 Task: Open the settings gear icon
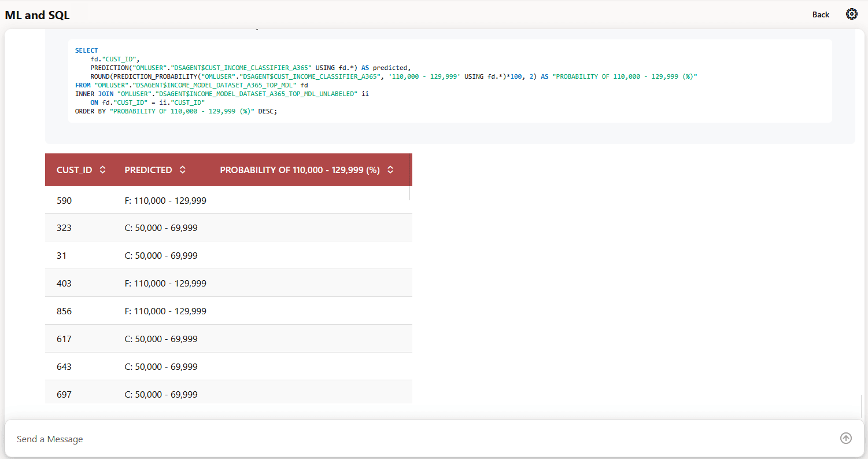click(851, 14)
